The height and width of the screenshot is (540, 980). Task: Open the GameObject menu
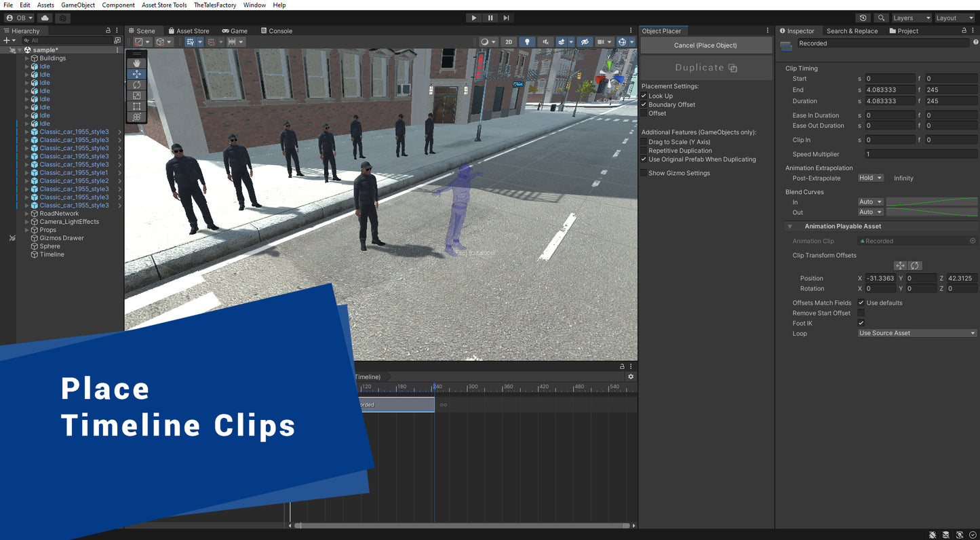point(78,5)
